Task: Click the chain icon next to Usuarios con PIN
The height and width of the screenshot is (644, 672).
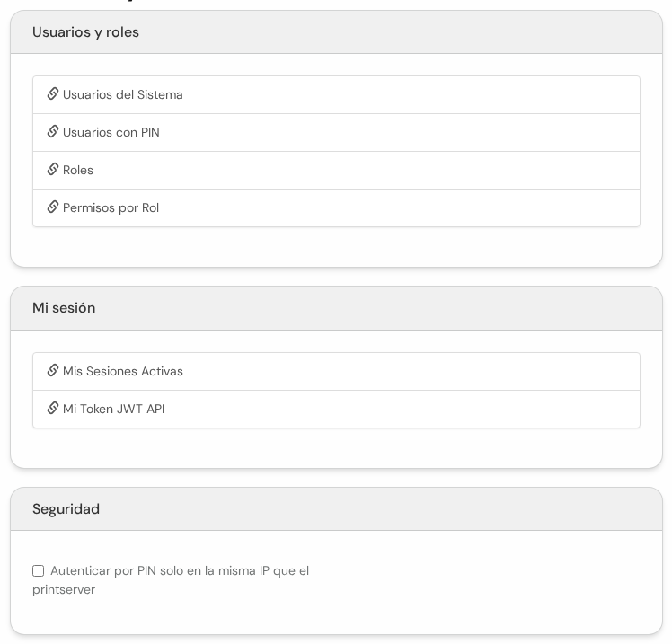Action: tap(53, 131)
